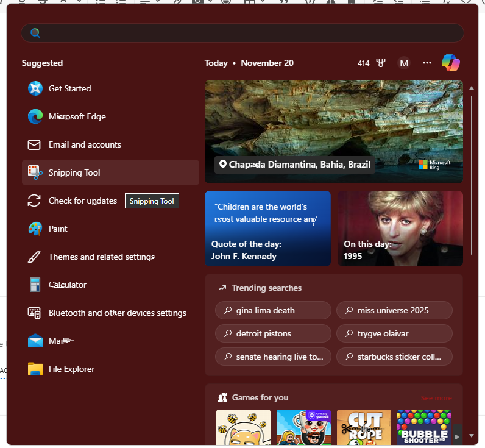Click the Check for updates refresh icon

click(34, 201)
